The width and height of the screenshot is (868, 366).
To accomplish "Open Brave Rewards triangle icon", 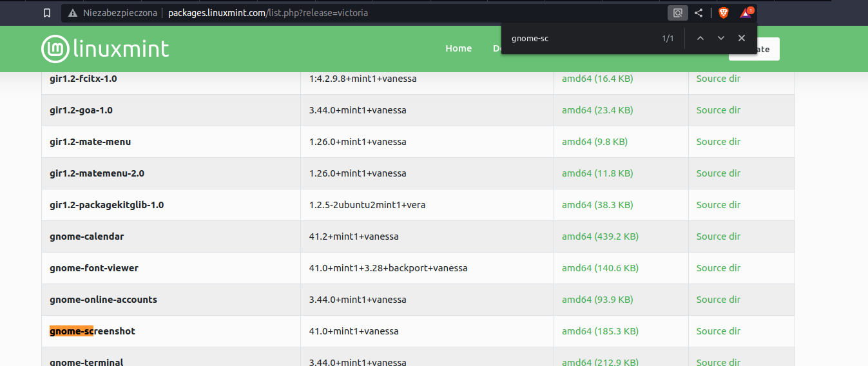I will [746, 13].
